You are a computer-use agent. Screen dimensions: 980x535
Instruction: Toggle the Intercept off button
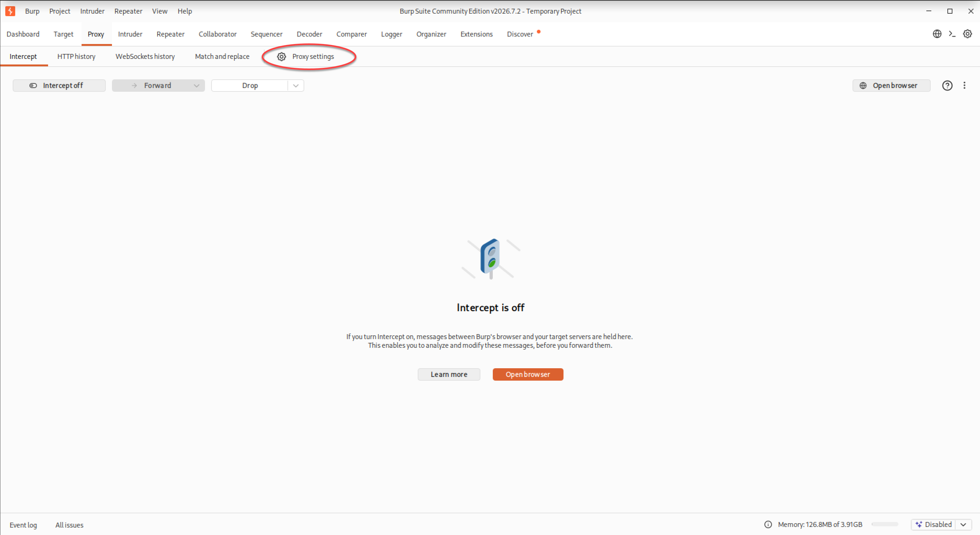point(59,86)
